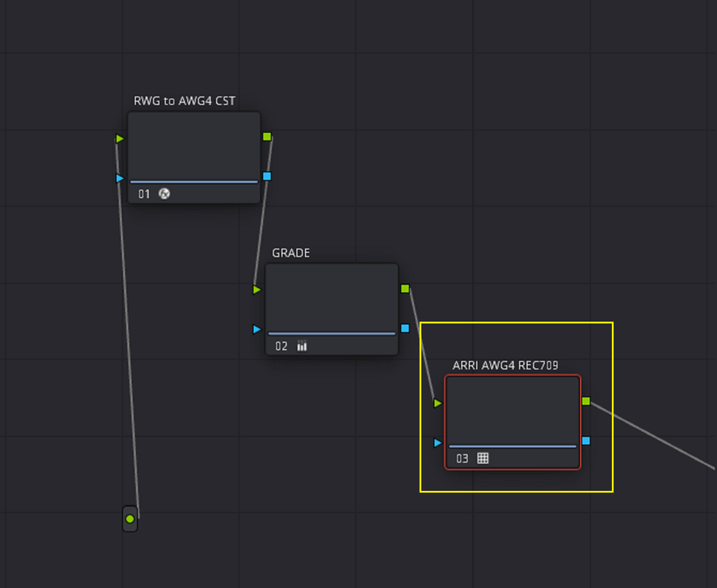Click the "ARRI AWG4 REC709" node label
The height and width of the screenshot is (588, 717).
click(x=505, y=365)
